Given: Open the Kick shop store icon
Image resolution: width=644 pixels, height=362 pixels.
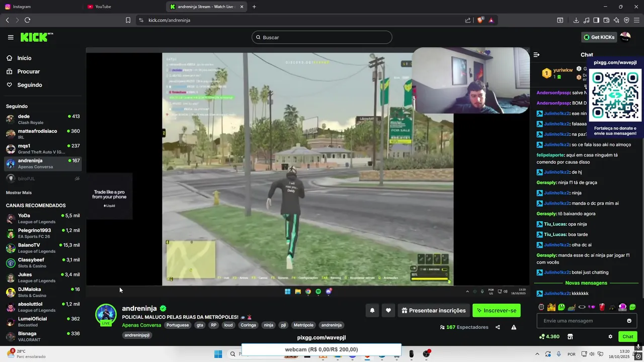Looking at the screenshot, I should 570,337.
